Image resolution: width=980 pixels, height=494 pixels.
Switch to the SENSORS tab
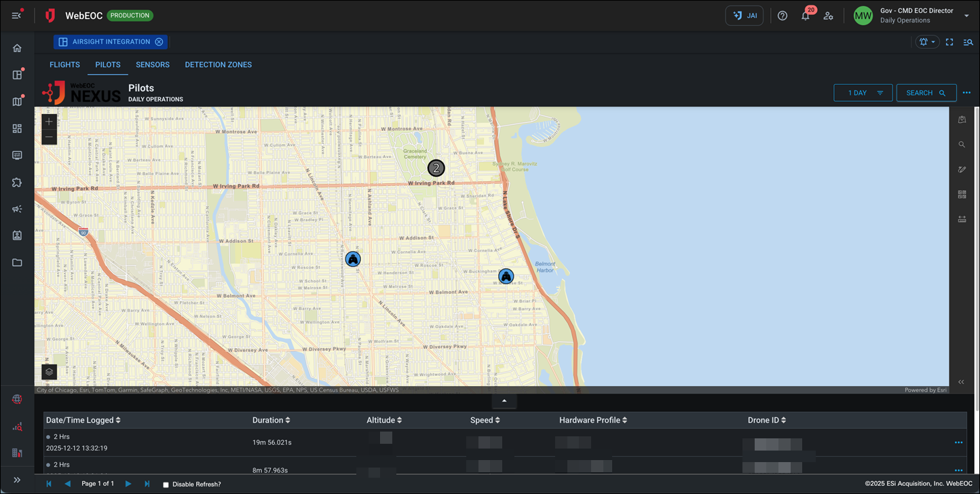tap(152, 64)
